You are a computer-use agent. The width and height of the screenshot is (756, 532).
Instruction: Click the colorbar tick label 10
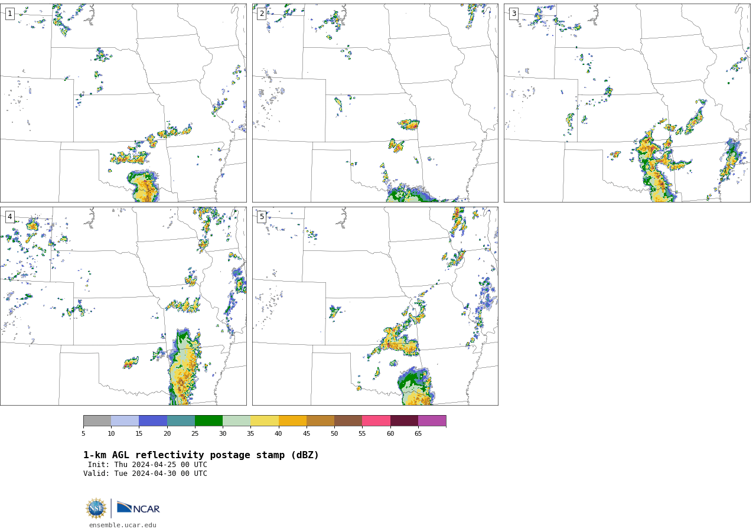pyautogui.click(x=111, y=434)
